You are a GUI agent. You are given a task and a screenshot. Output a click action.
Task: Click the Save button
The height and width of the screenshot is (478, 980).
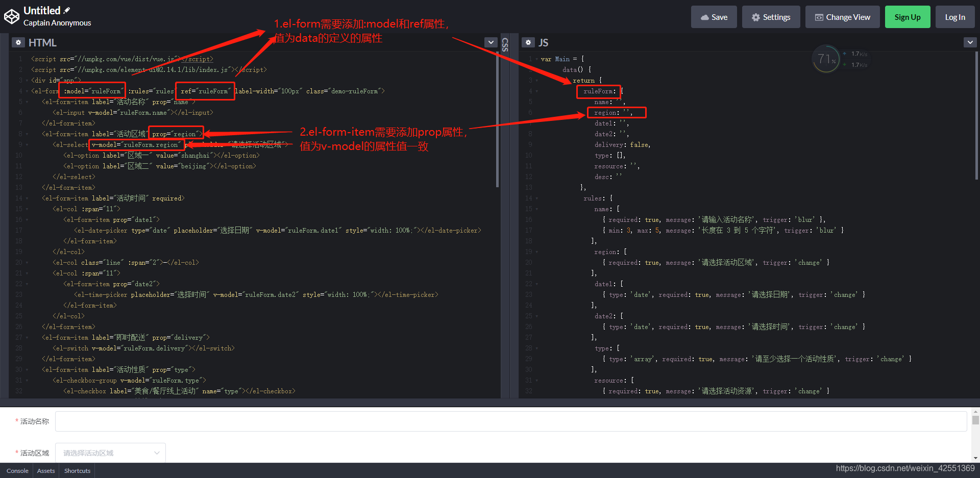coord(714,17)
